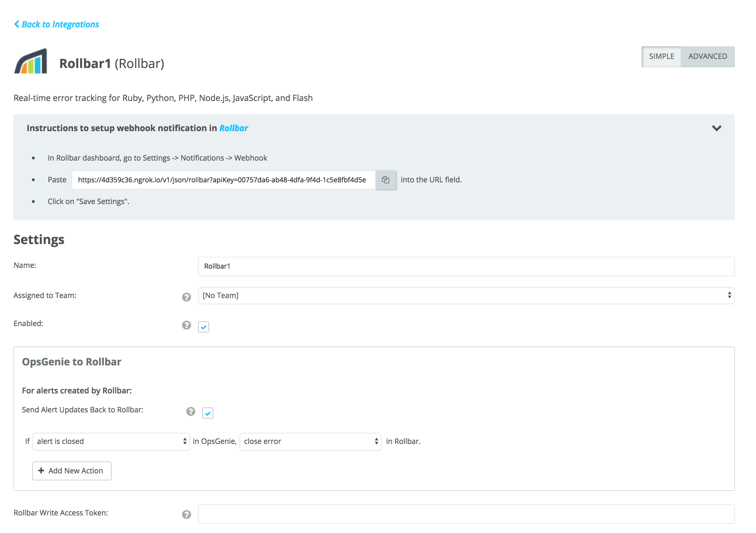Open the Rollbar link in instructions header

(234, 128)
